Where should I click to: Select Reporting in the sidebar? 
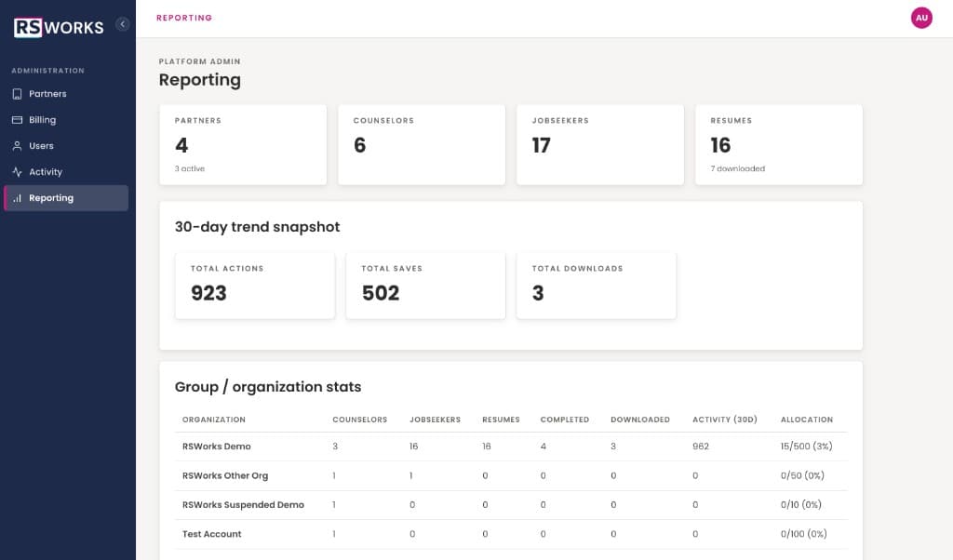point(66,198)
